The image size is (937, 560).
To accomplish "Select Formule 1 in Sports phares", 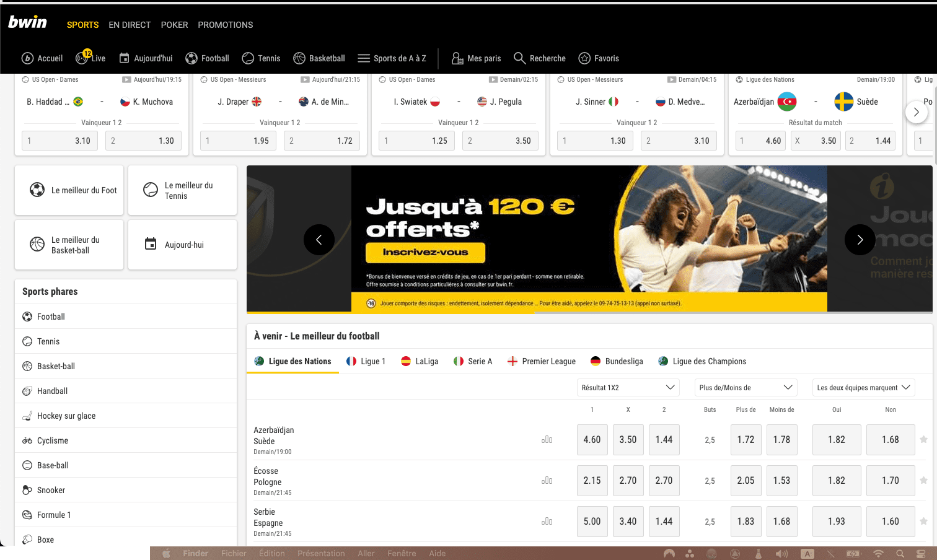I will click(126, 515).
